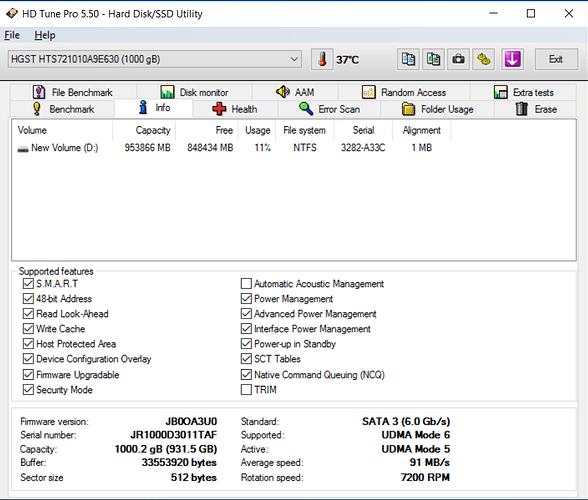Open the File menu
588x500 pixels.
click(x=12, y=35)
